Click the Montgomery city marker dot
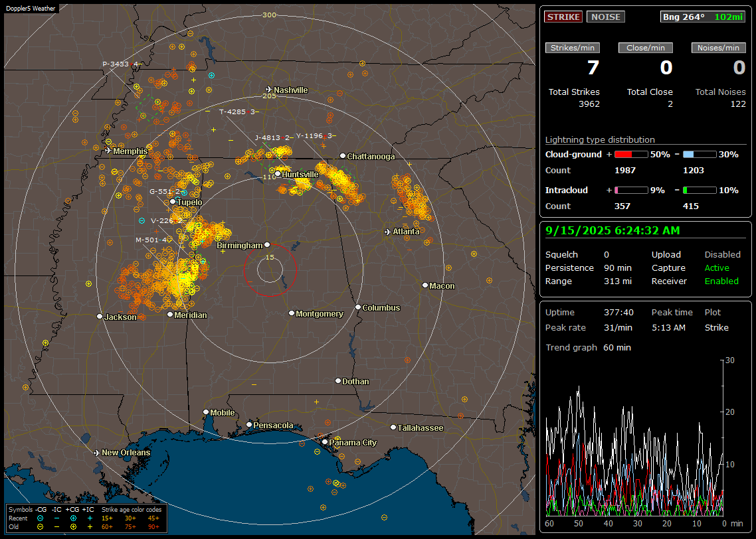The image size is (756, 539). tap(291, 313)
